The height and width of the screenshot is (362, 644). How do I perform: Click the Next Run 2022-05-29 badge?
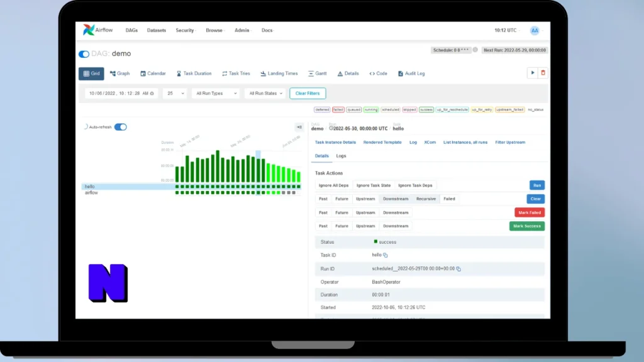(514, 50)
